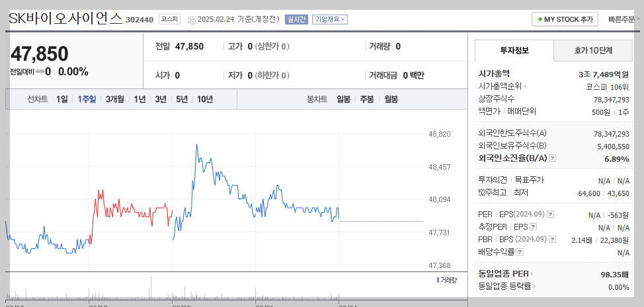Viewport: 644px width, 307px height.
Task: Click the clock icon before the 2025.02.24 date
Action: pos(191,20)
